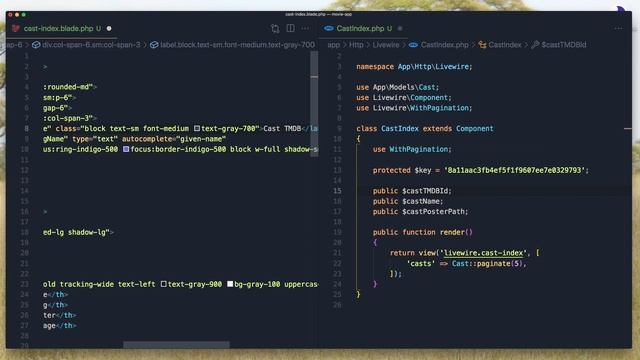This screenshot has width=640, height=360.
Task: Click the left editor horizontal scrollbar
Action: point(176,345)
